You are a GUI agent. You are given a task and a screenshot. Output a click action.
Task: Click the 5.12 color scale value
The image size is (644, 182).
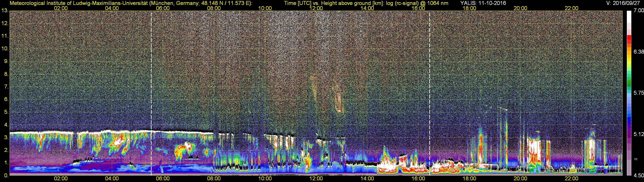coord(638,134)
